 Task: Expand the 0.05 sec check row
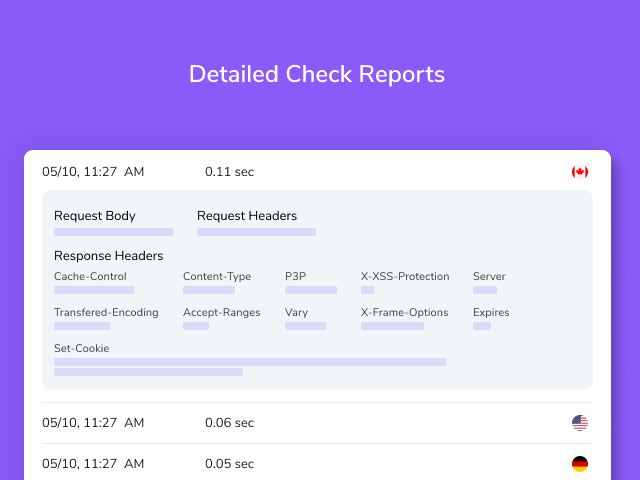(x=317, y=464)
